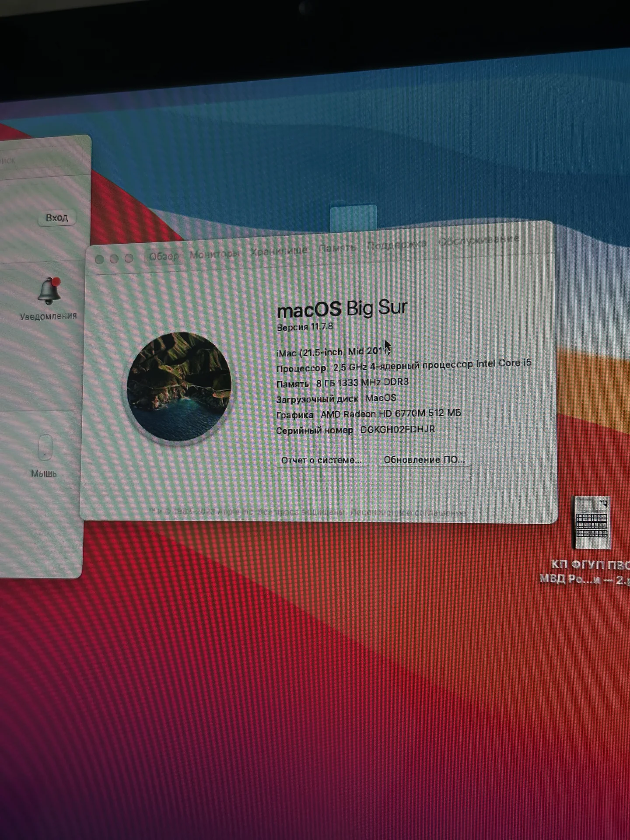Click the Intel Core i5 processor value
This screenshot has height=840, width=630.
[432, 364]
